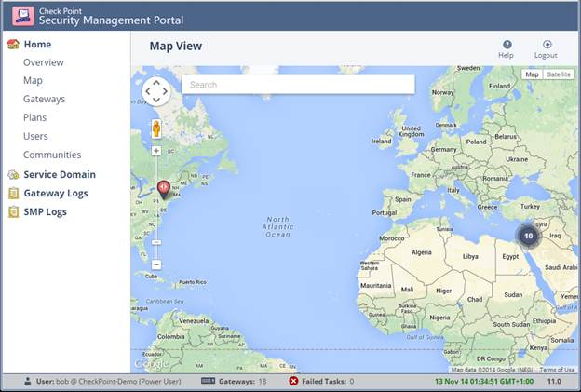Expand the Gateway Logs section
The image size is (581, 392).
pyautogui.click(x=56, y=193)
